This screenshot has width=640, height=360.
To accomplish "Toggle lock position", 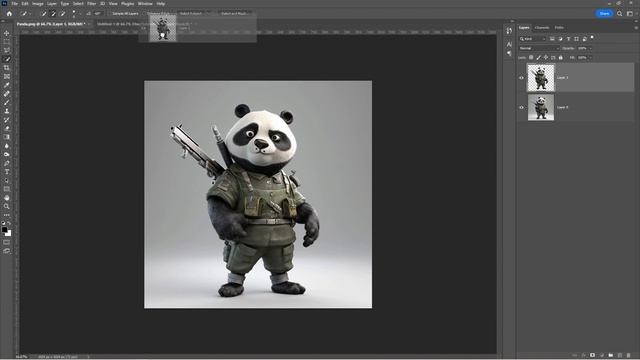I will point(546,58).
